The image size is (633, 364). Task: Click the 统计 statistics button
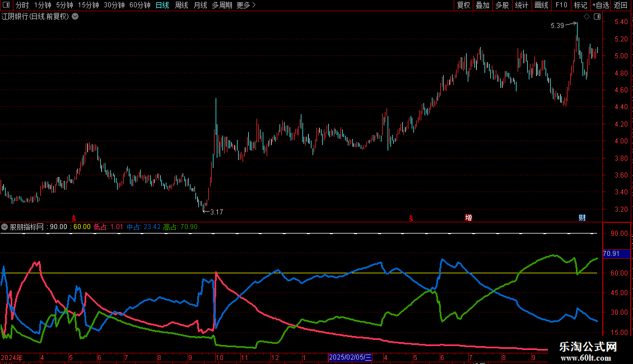(x=522, y=5)
